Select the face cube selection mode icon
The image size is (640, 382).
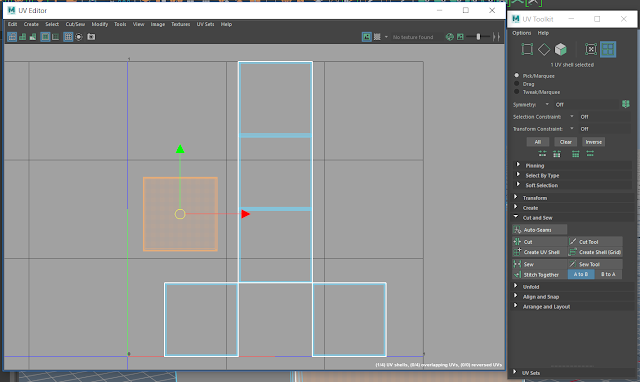click(560, 49)
